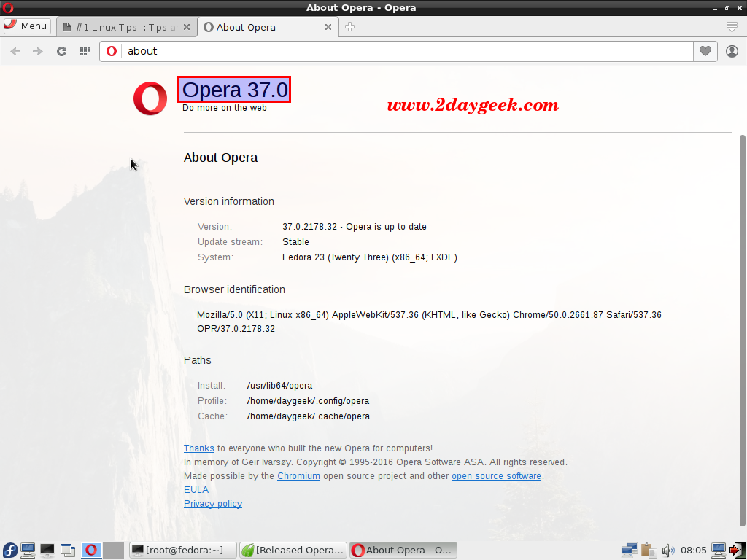Viewport: 747px width, 560px height.
Task: Close the #1 Linux Tips tab
Action: 187,27
